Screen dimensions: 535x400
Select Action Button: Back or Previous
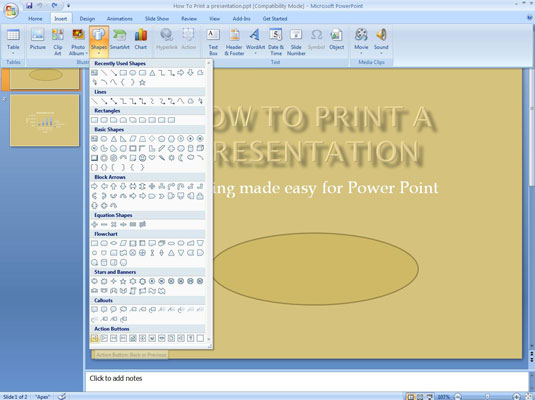[x=95, y=338]
